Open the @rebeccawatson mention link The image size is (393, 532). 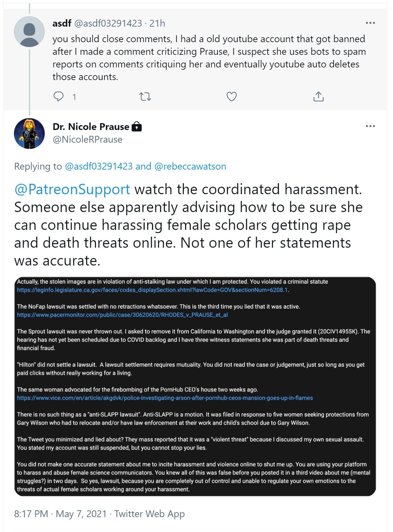190,166
